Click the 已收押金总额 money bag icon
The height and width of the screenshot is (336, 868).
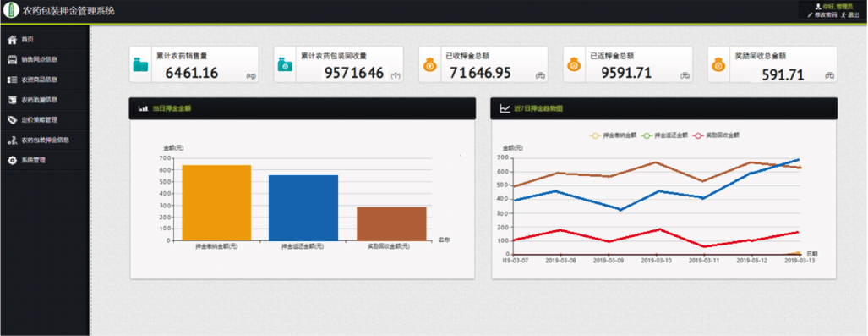click(x=430, y=65)
